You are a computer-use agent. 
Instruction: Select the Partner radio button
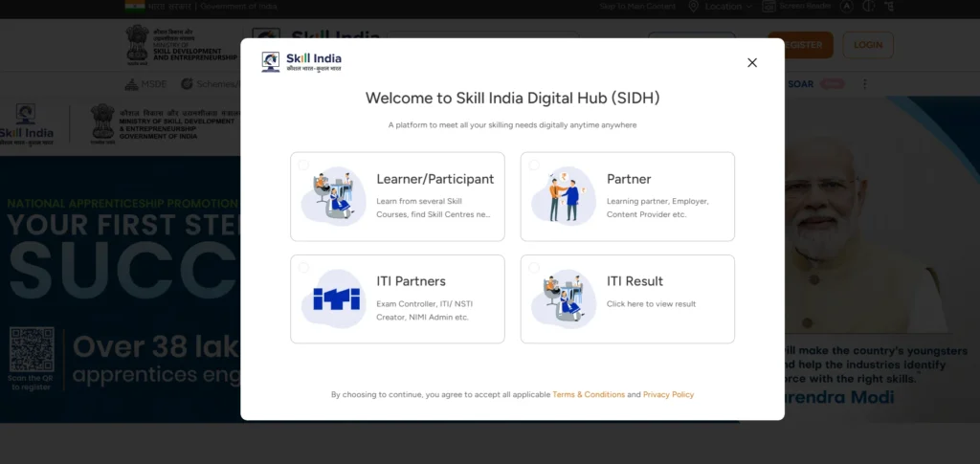pos(534,165)
